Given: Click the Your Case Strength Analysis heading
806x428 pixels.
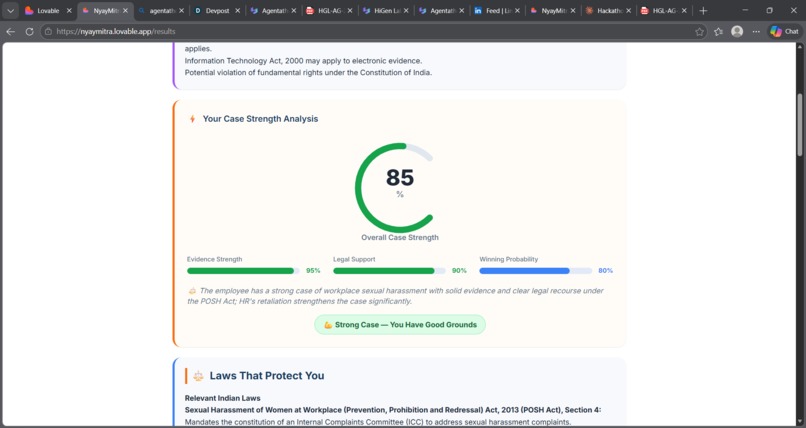Looking at the screenshot, I should point(261,119).
